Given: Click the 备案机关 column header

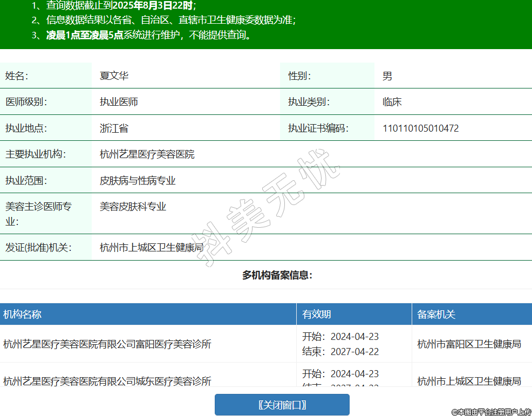Looking at the screenshot, I should click(436, 315).
